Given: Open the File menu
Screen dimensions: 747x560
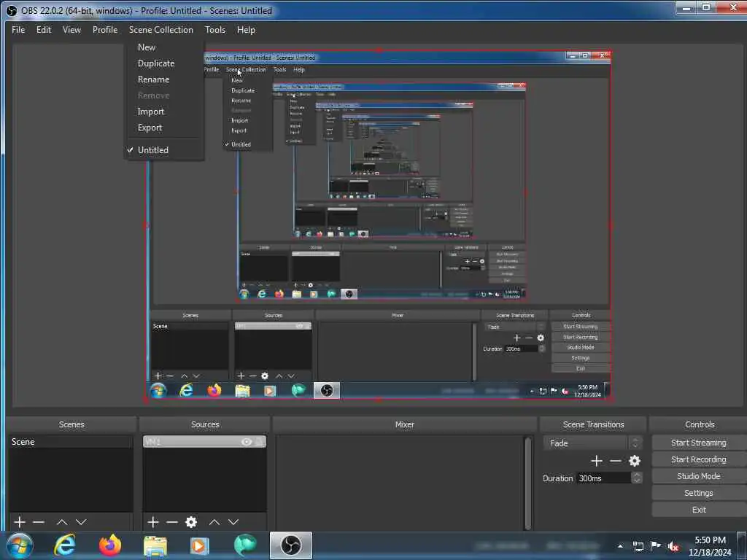Looking at the screenshot, I should [x=18, y=29].
